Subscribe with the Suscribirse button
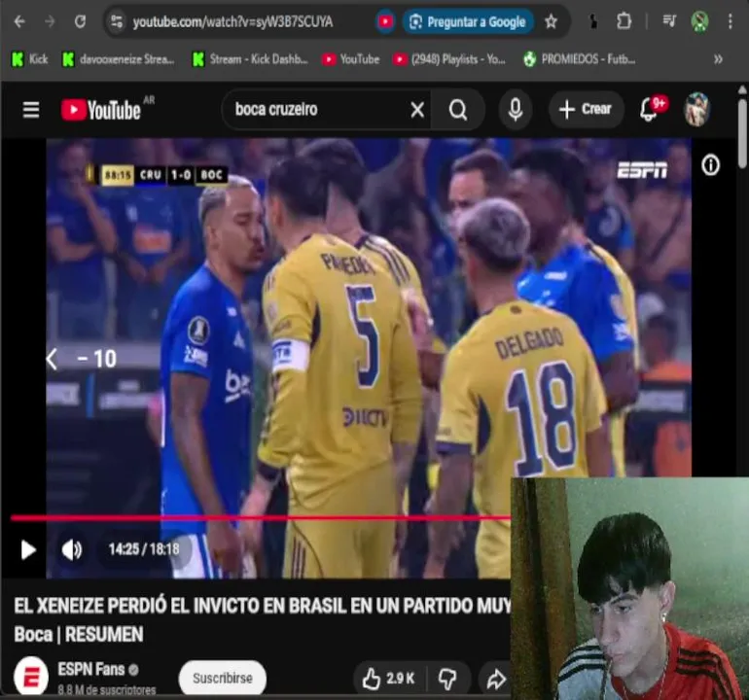This screenshot has width=749, height=700. [222, 678]
